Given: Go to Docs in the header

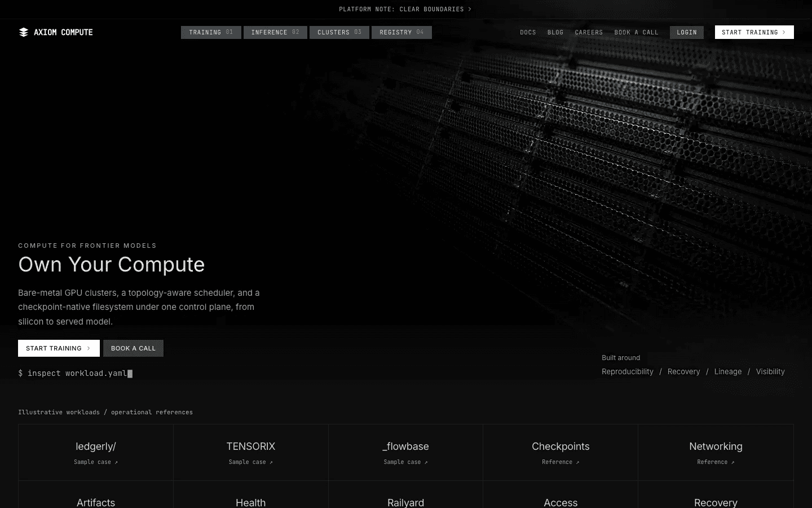Looking at the screenshot, I should click(528, 32).
